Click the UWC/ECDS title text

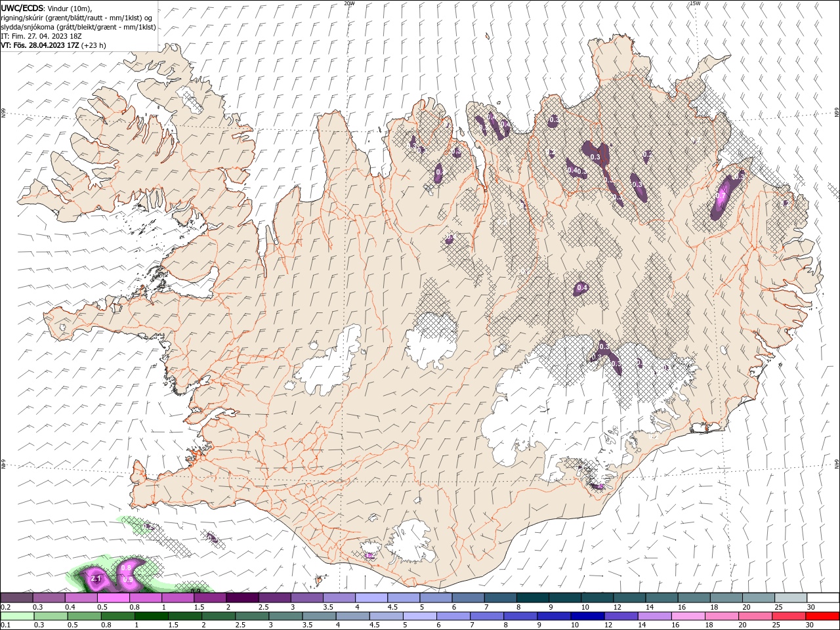click(22, 8)
